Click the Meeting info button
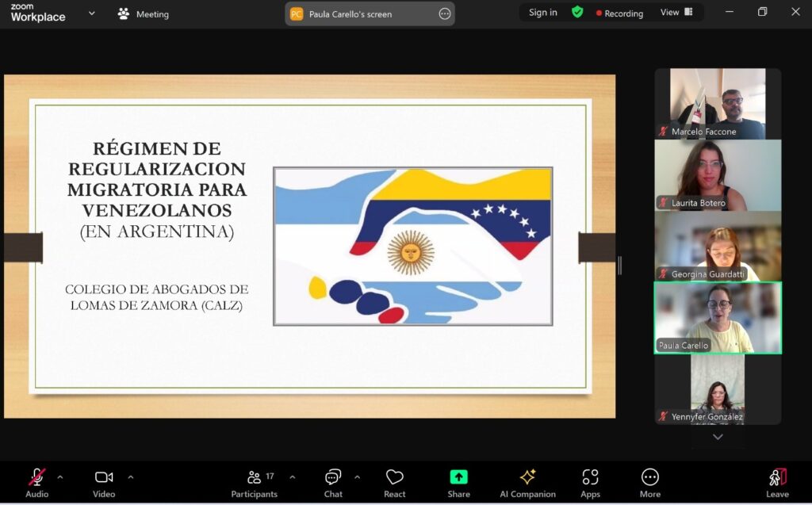Screen dimensions: 812x505 click(144, 14)
